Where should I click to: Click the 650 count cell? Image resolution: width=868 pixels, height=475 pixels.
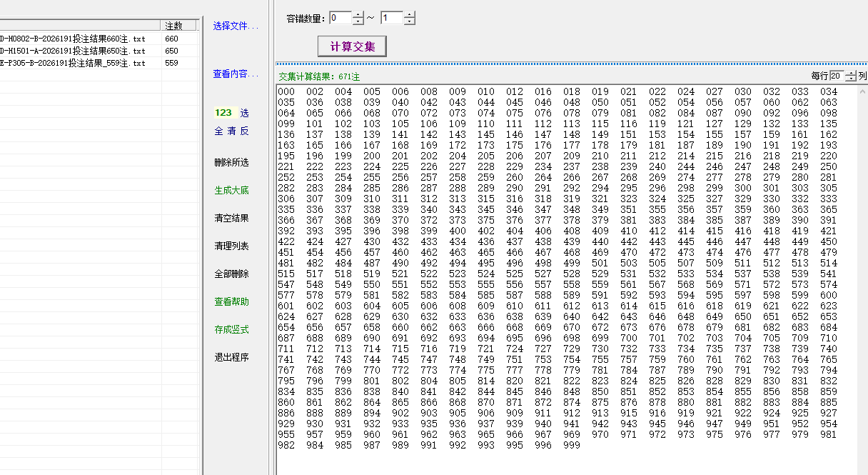point(171,51)
